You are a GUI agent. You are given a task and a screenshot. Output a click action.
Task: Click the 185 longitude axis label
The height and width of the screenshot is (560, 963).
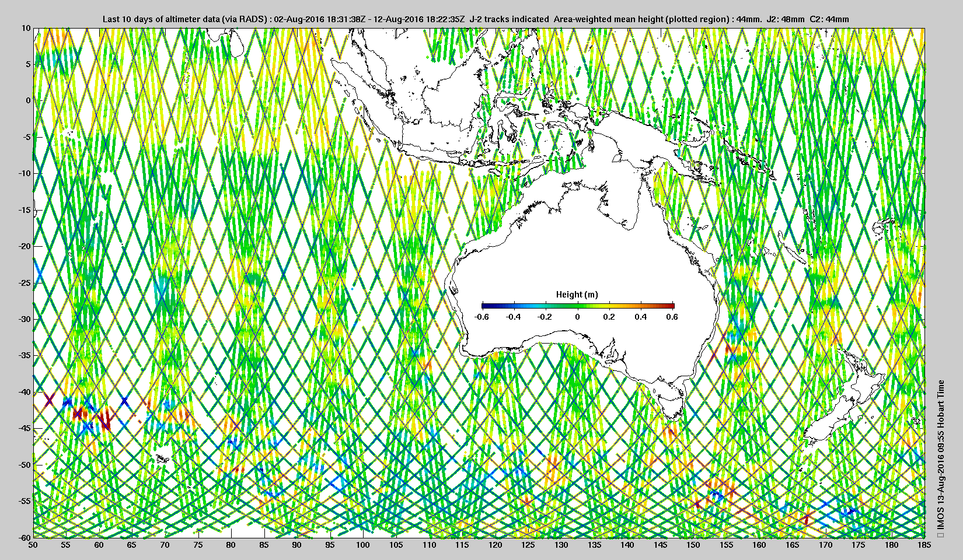pyautogui.click(x=924, y=545)
